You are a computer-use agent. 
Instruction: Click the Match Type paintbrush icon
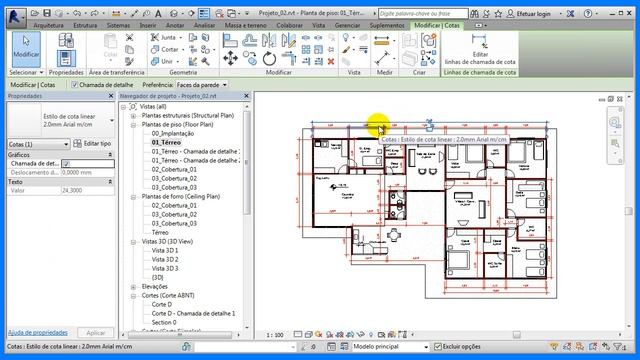(129, 61)
